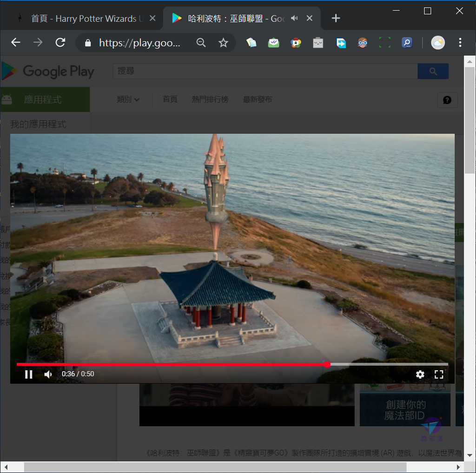Viewport: 476px width, 473px height.
Task: Open the gray briefcase extension
Action: click(318, 43)
